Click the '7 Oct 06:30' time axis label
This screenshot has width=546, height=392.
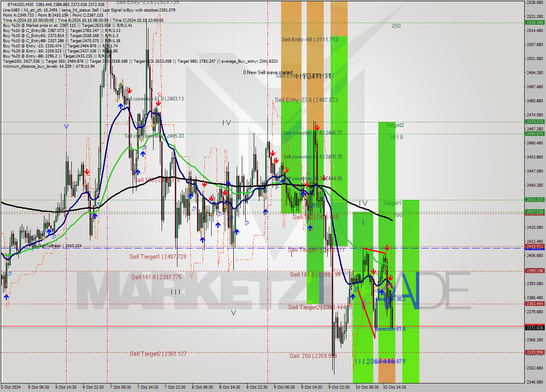[120, 387]
